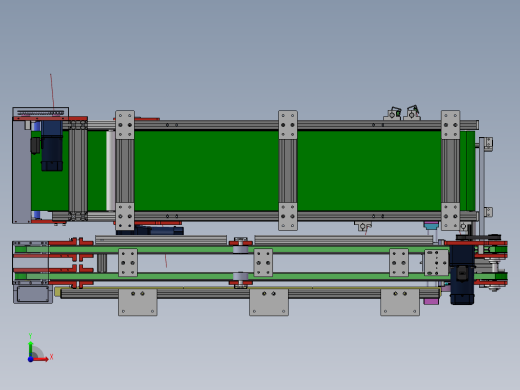Select the white roller at the wide belt's left end
520x390 pixels.
(111, 171)
